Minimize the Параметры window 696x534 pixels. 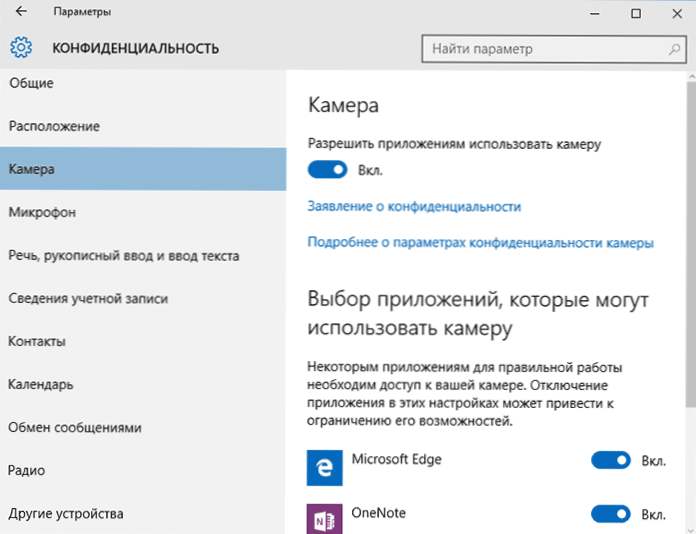pos(595,13)
